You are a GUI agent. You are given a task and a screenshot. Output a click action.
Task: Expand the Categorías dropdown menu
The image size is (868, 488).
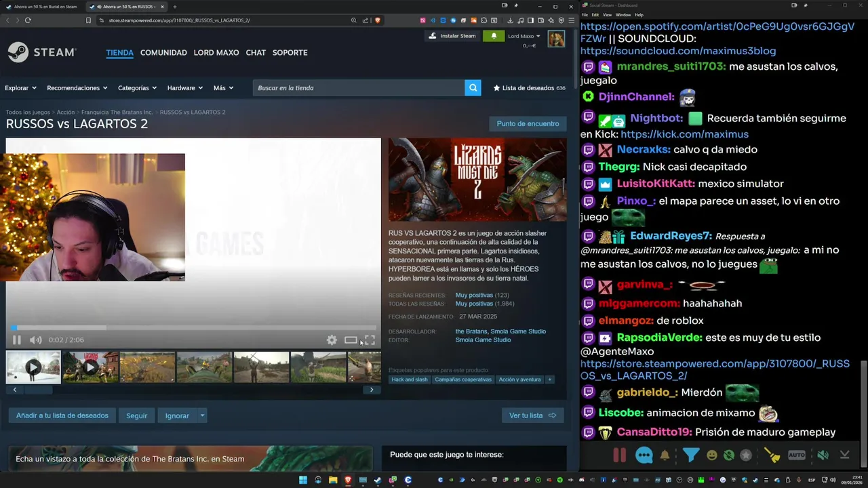click(x=137, y=88)
